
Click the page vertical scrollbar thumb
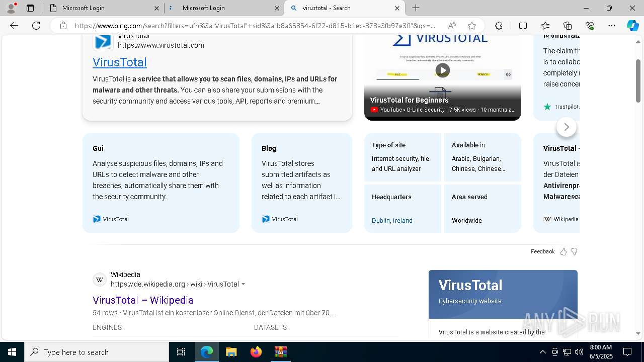click(638, 80)
